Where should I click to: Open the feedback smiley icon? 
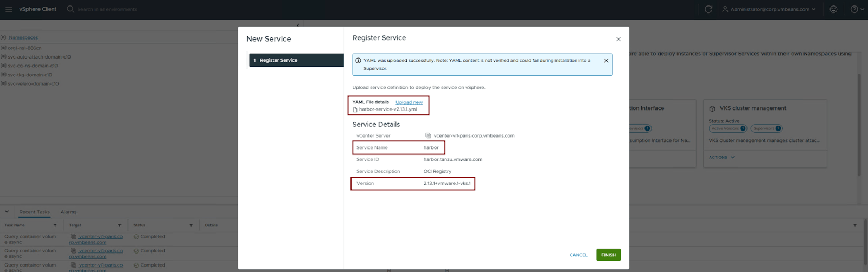[x=833, y=9]
